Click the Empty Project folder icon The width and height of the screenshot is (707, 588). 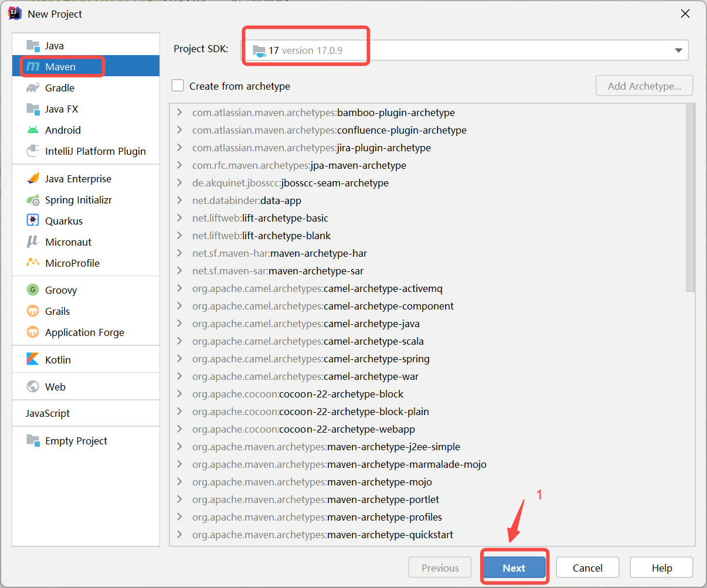[33, 441]
